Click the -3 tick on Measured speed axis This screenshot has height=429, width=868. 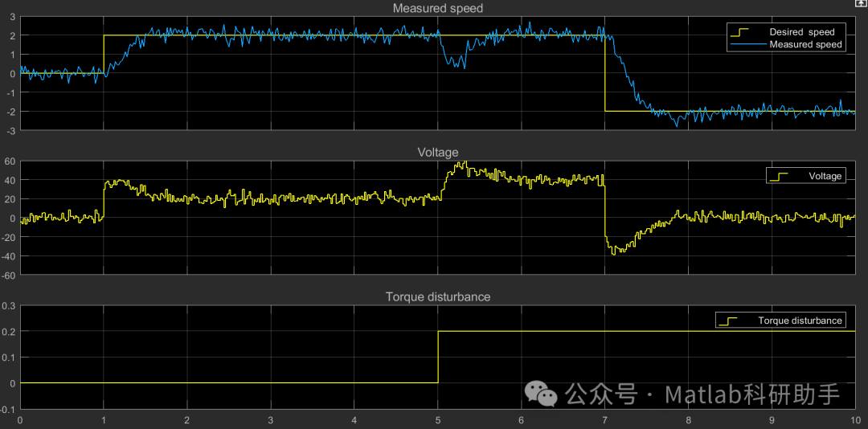[x=11, y=131]
